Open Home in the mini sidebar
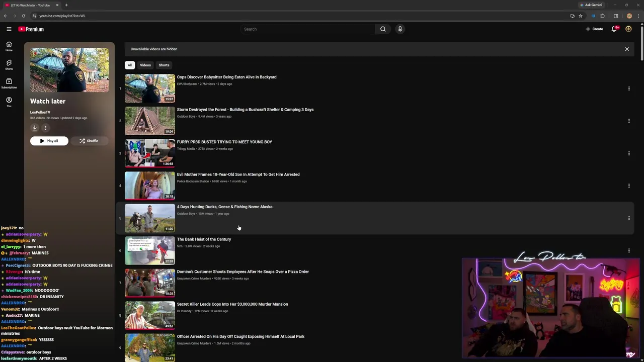Image resolution: width=644 pixels, height=362 pixels. click(9, 46)
